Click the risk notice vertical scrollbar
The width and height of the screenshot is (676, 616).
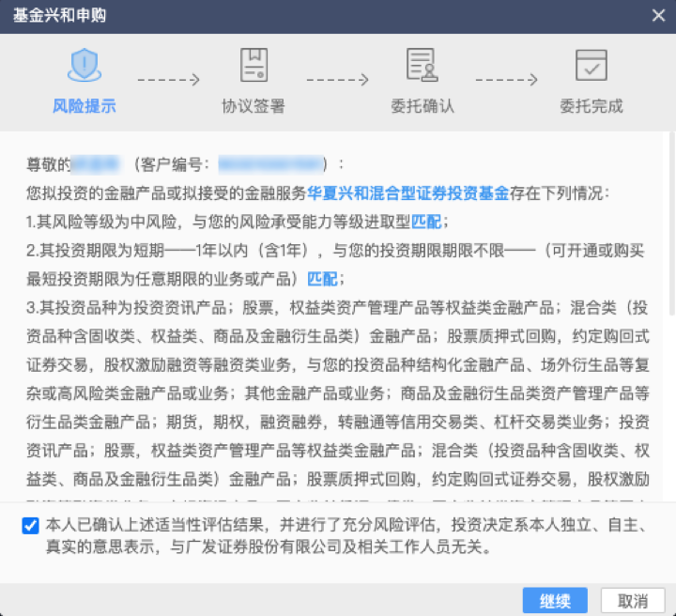669,225
